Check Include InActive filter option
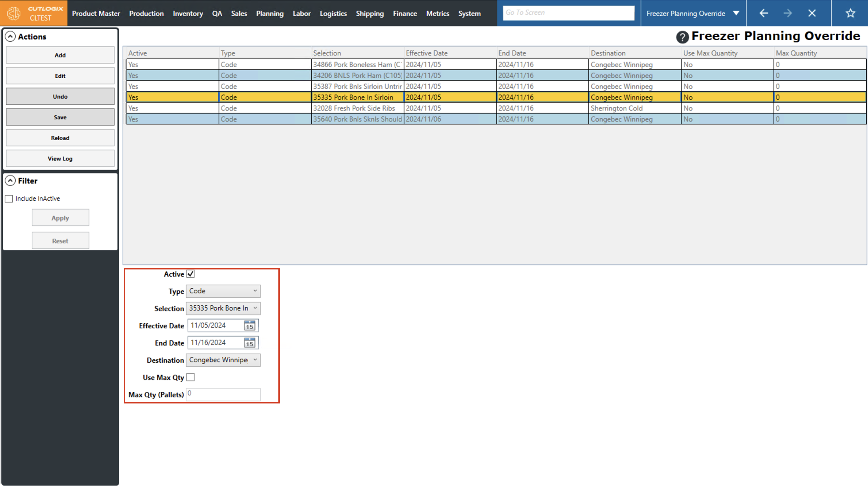This screenshot has width=868, height=486. pos(9,199)
